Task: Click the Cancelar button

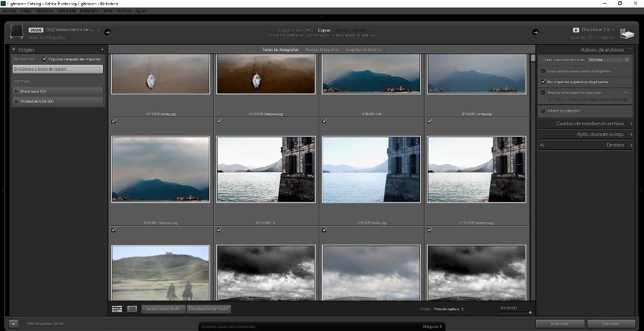Action: click(x=611, y=323)
